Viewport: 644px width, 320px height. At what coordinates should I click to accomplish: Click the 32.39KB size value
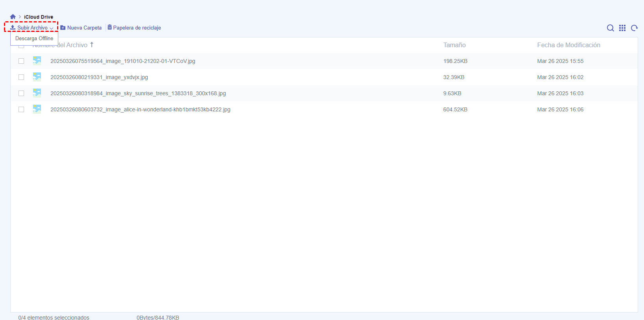(454, 77)
